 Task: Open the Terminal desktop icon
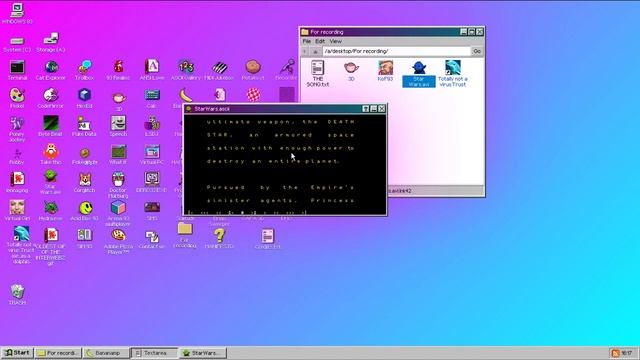point(17,70)
